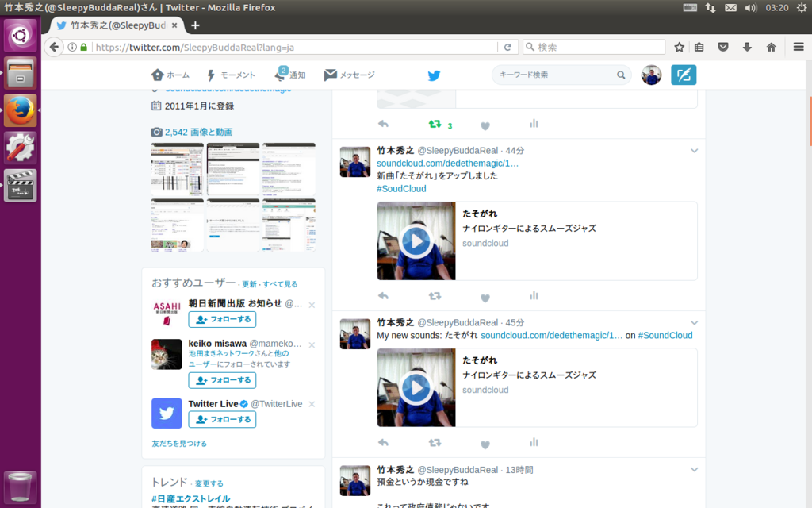The image size is (812, 508).
Task: Play the たそがれ SoundCloud card in 44分 tweet
Action: pos(416,241)
